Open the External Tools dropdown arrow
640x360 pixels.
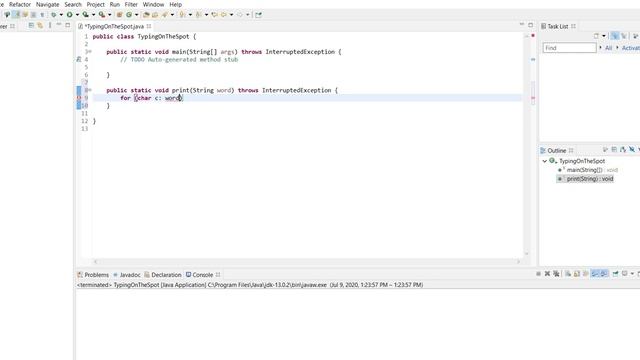point(109,15)
